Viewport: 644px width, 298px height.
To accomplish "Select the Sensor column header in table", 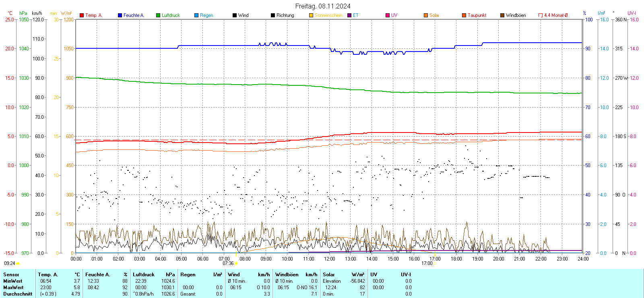I will [11, 275].
